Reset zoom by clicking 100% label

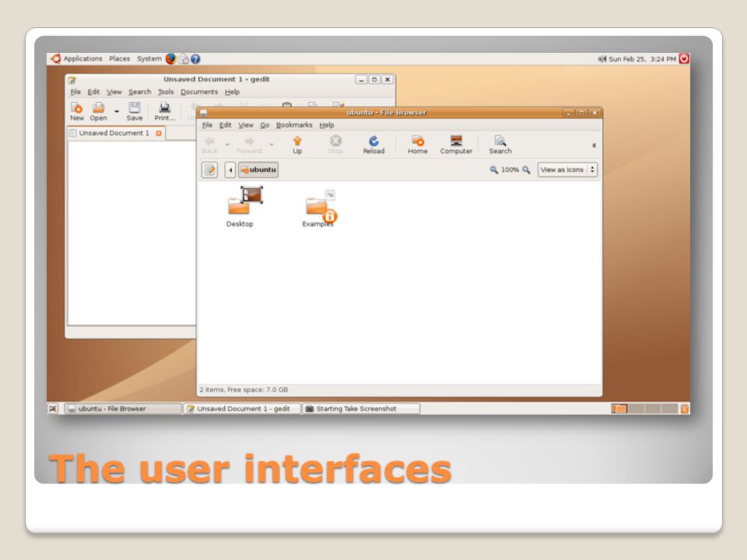pyautogui.click(x=510, y=170)
